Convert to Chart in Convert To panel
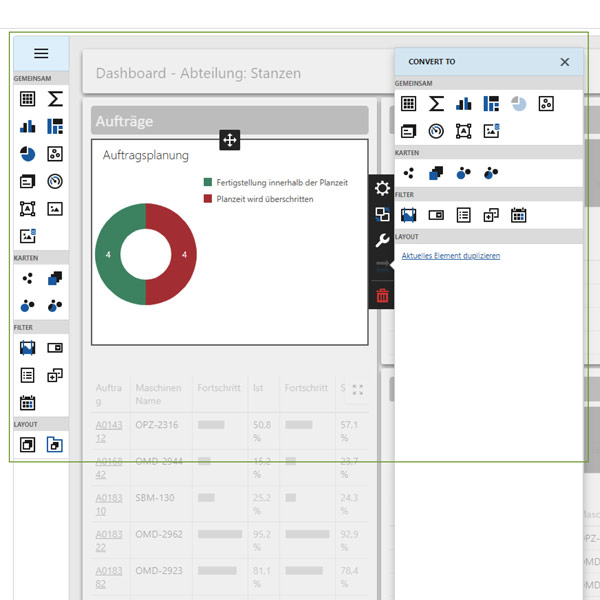This screenshot has width=600, height=600. (x=464, y=104)
